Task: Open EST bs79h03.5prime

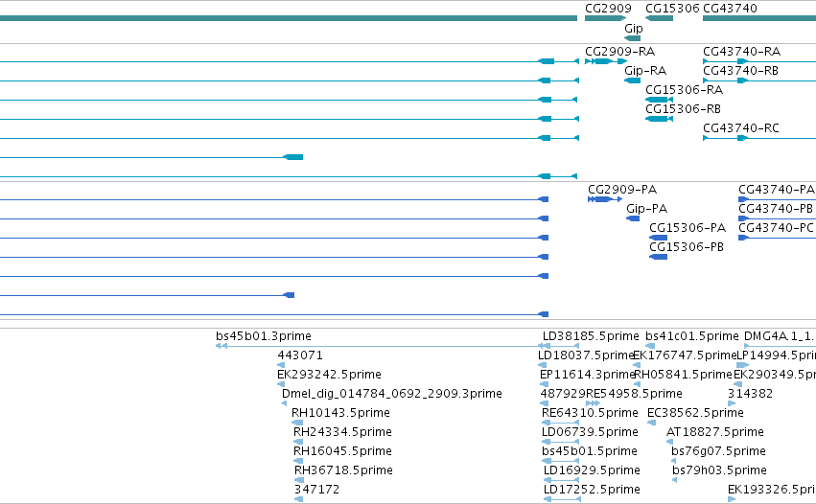Action: 719,471
